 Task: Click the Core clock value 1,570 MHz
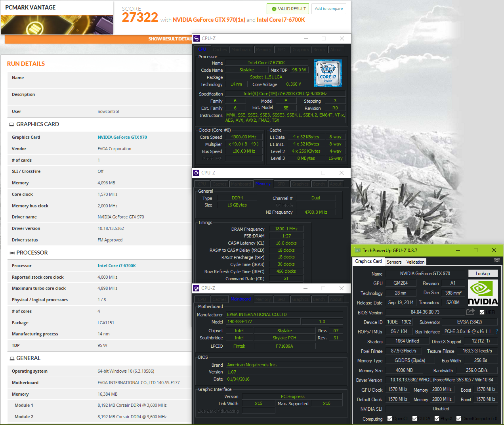pyautogui.click(x=107, y=194)
